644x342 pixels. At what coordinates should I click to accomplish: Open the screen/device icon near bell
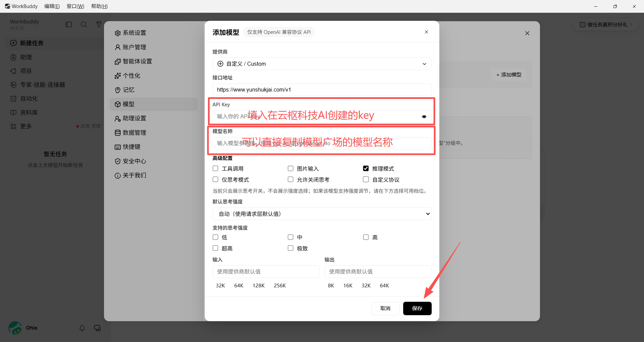98,328
